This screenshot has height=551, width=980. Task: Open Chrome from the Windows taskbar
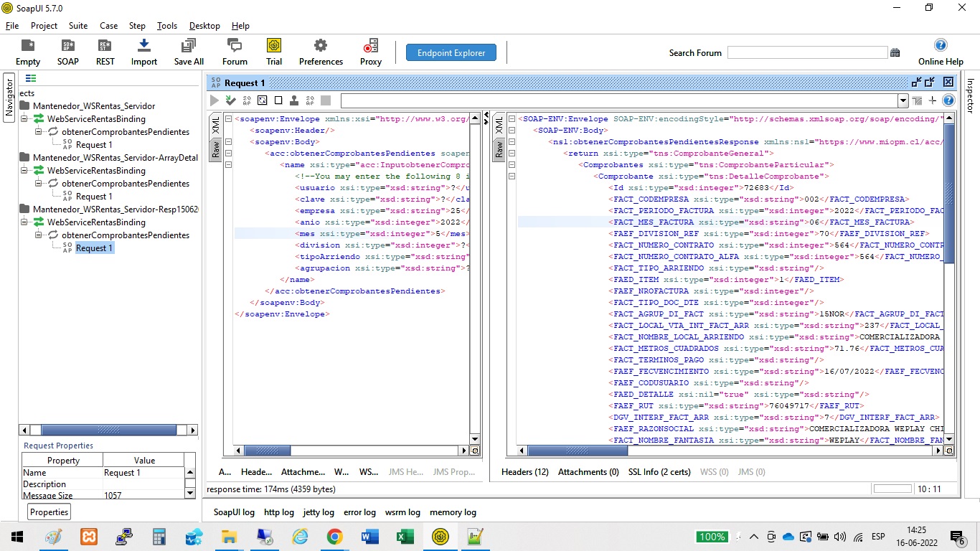pyautogui.click(x=334, y=537)
